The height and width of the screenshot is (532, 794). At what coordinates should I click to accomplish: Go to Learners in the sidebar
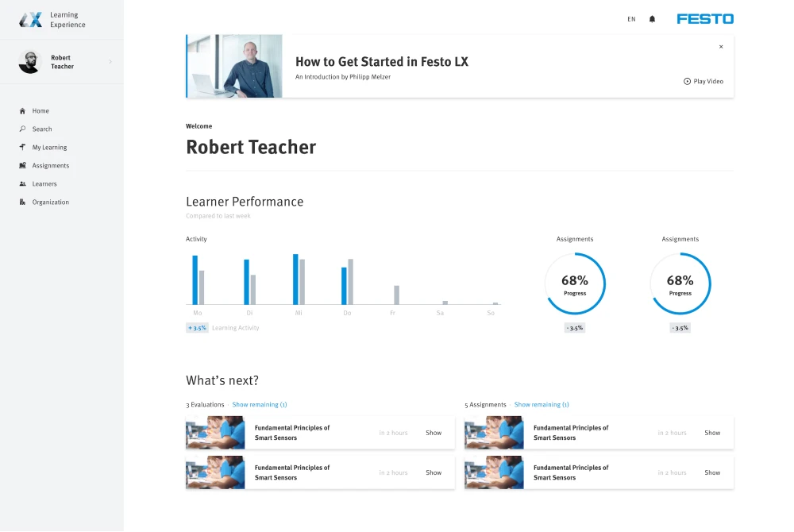(38, 183)
